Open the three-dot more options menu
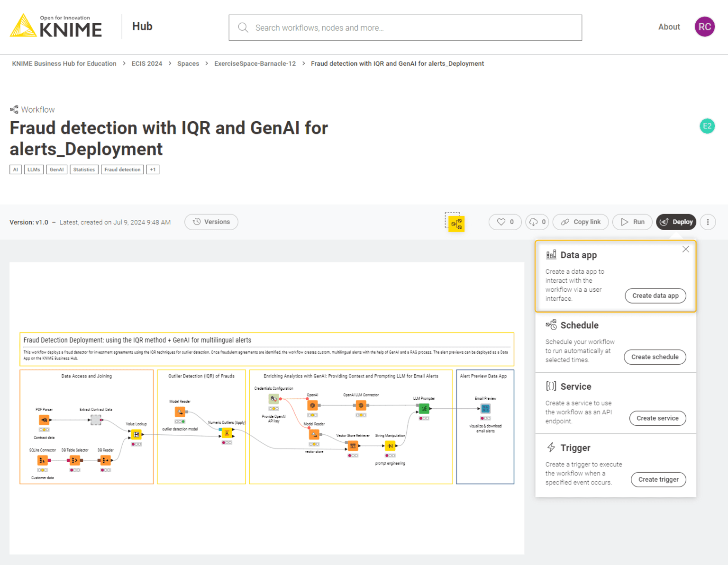728x565 pixels. [708, 222]
